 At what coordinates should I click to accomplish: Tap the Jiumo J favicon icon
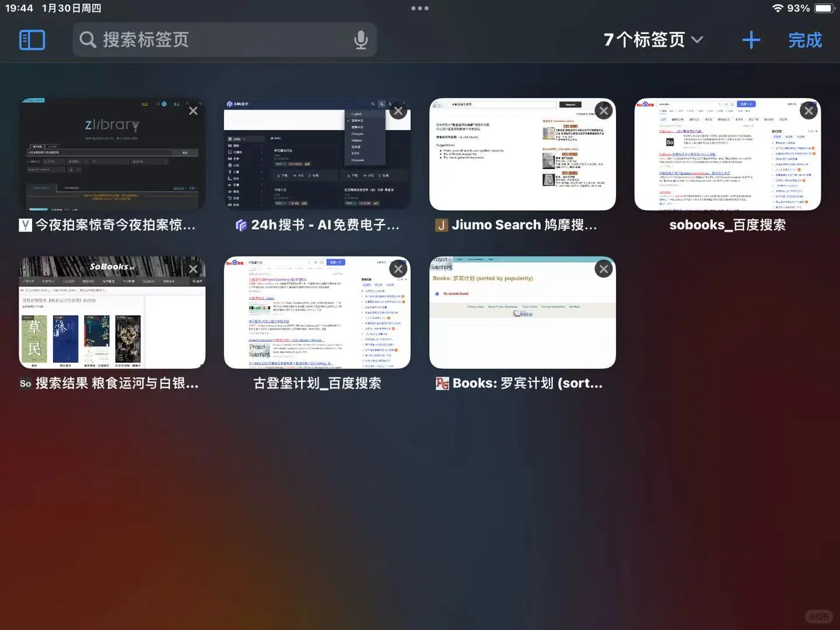[x=442, y=225]
